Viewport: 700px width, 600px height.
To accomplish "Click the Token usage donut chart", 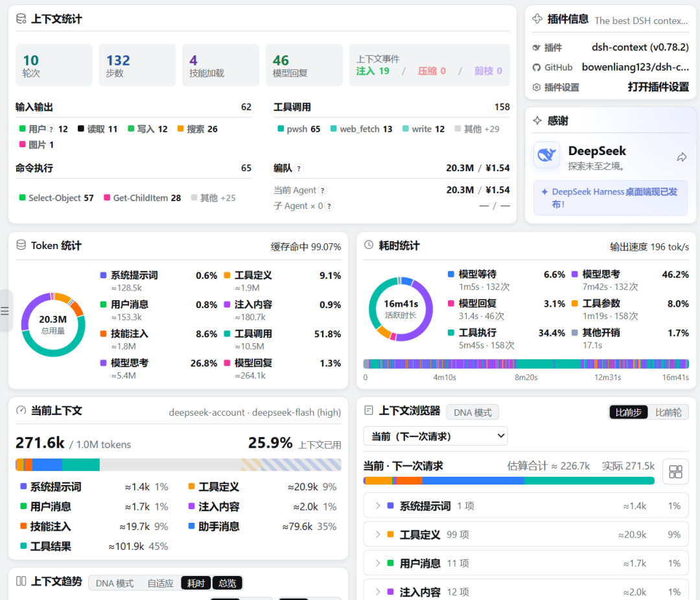I will click(53, 324).
